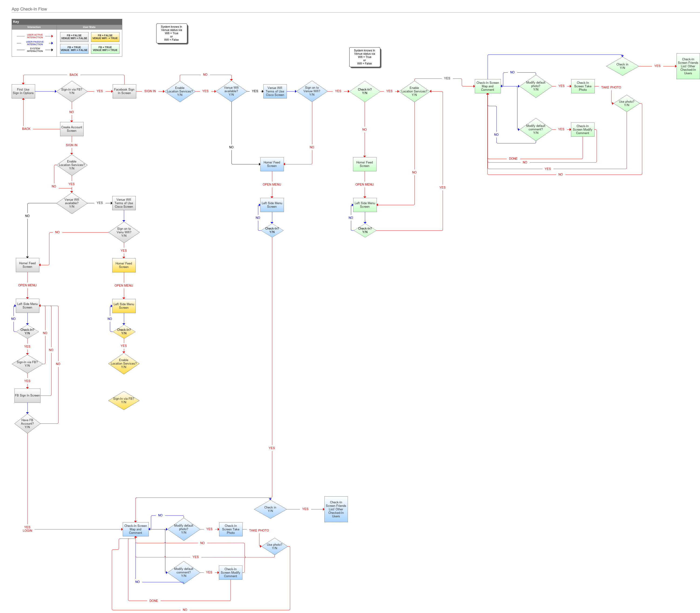Viewport: 700px width, 613px height.
Task: Select the blue "Use photo? Y/N" diamond
Action: click(x=275, y=547)
